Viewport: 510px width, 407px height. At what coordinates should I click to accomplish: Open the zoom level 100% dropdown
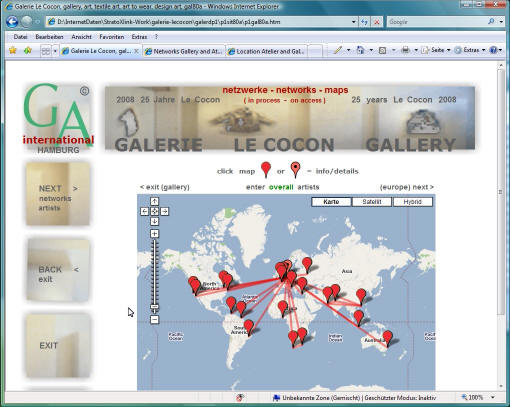[x=493, y=397]
